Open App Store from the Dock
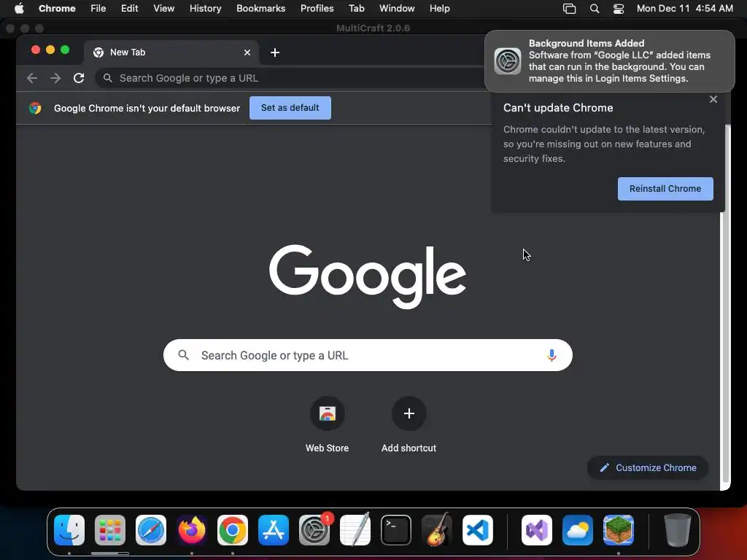The height and width of the screenshot is (560, 747). click(274, 530)
